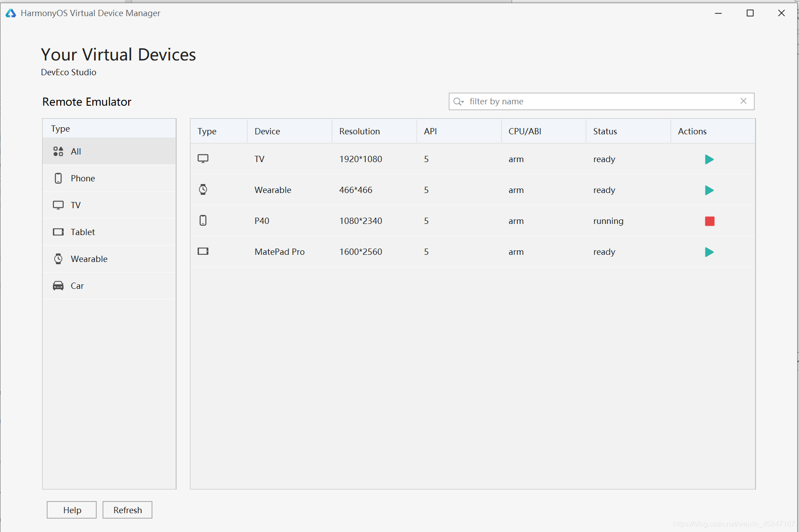Viewport: 799px width, 532px height.
Task: Minimize the Virtual Device Manager window
Action: [718, 13]
